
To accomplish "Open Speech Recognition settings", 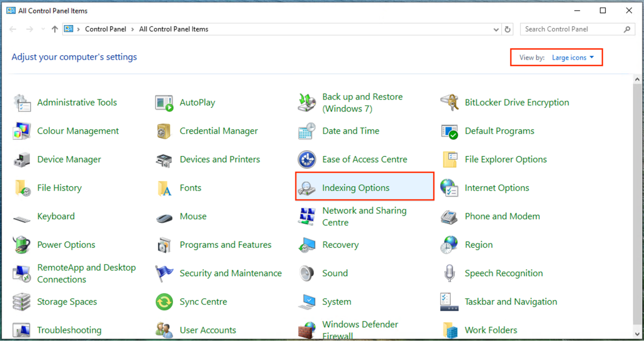I will (503, 273).
